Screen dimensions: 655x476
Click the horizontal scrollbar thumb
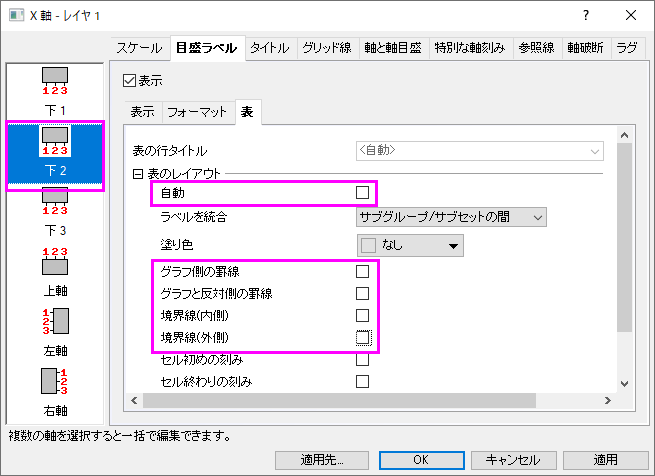coord(339,400)
